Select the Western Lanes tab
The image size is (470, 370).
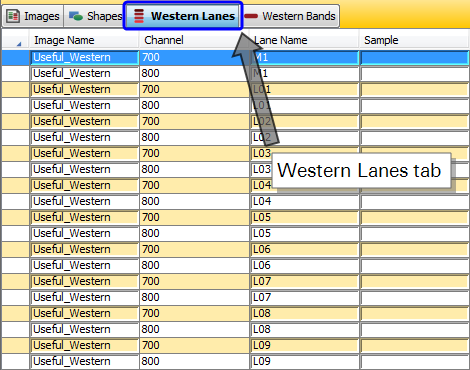183,16
